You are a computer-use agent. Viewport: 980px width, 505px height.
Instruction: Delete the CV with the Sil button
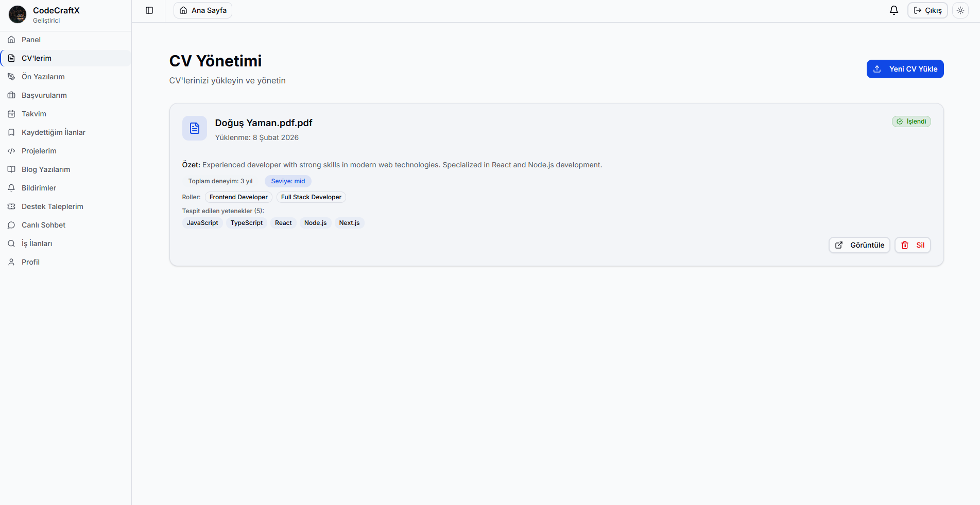click(913, 245)
